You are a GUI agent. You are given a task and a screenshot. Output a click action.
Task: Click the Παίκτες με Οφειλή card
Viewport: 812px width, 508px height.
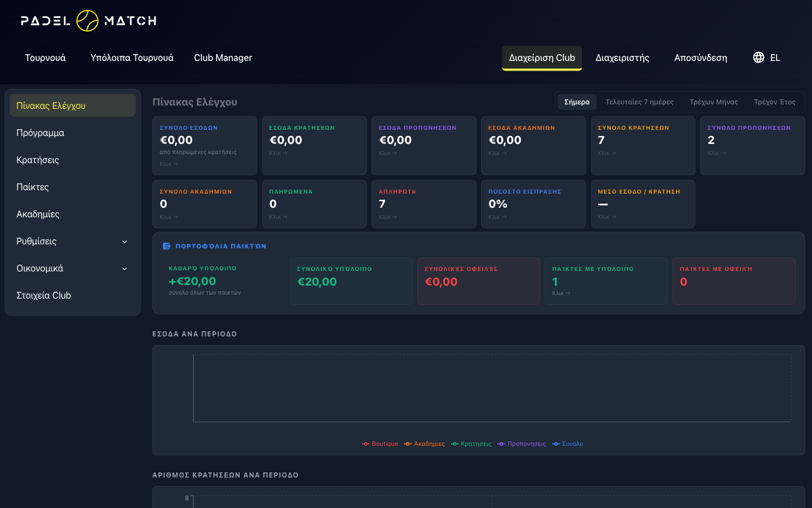[734, 281]
